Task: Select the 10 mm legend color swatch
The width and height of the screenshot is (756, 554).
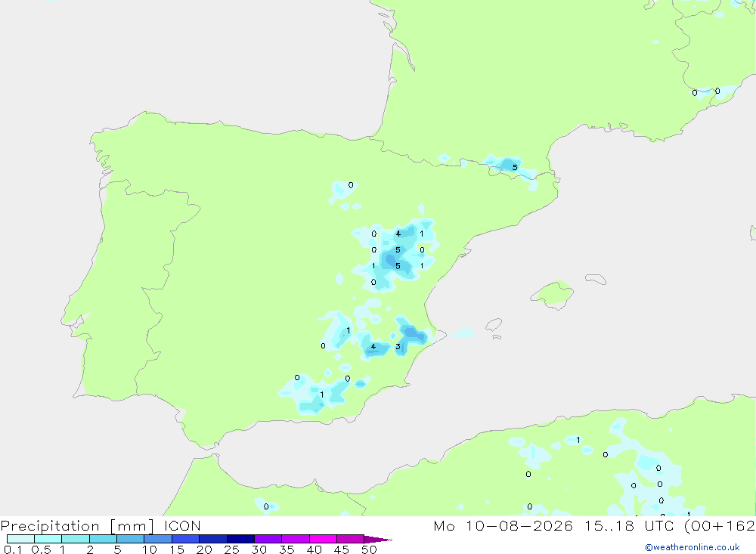Action: [158, 539]
